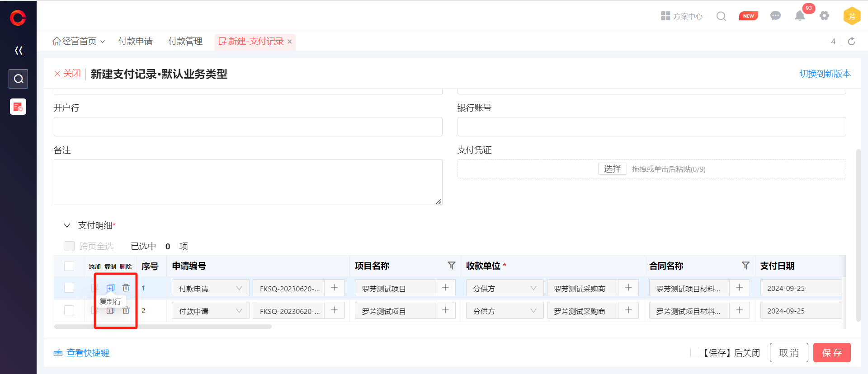
Task: Click the top bar search magnifier icon
Action: coord(721,16)
